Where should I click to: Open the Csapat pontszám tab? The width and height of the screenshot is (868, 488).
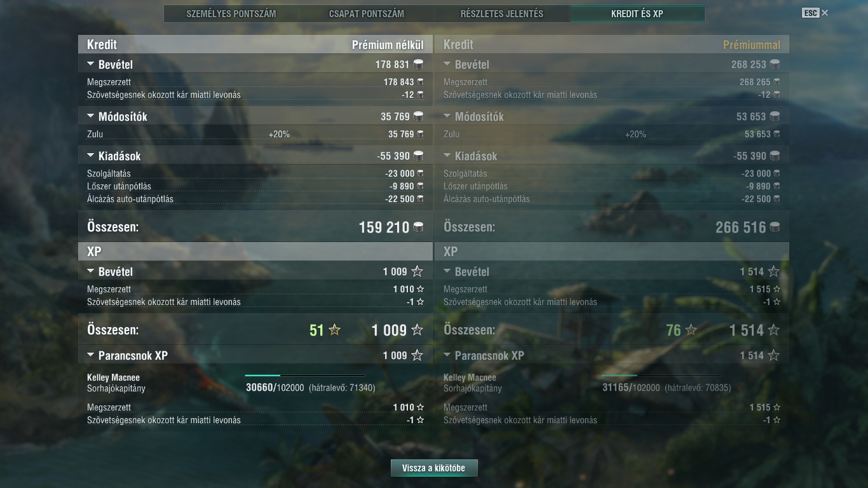coord(367,13)
